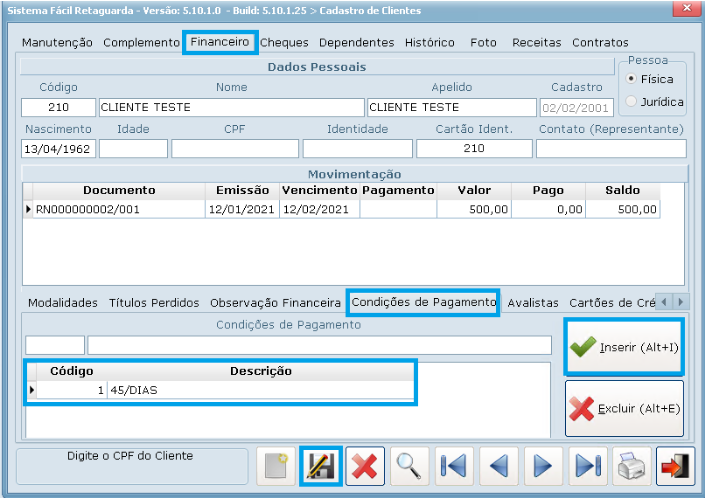
Task: Print using the printer icon
Action: [x=632, y=467]
